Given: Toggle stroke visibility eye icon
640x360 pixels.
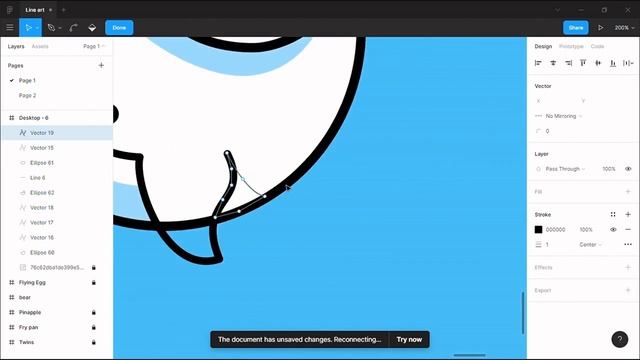Looking at the screenshot, I should point(613,229).
